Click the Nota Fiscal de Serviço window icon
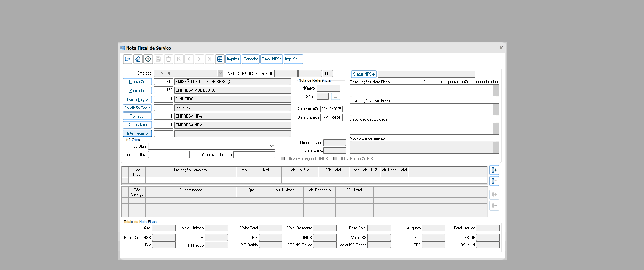 [122, 48]
